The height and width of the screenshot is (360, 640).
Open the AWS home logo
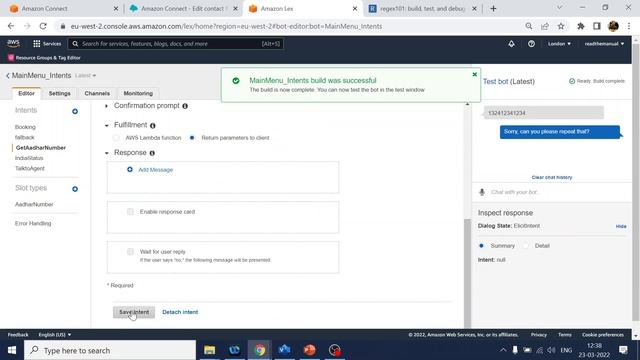coord(13,43)
